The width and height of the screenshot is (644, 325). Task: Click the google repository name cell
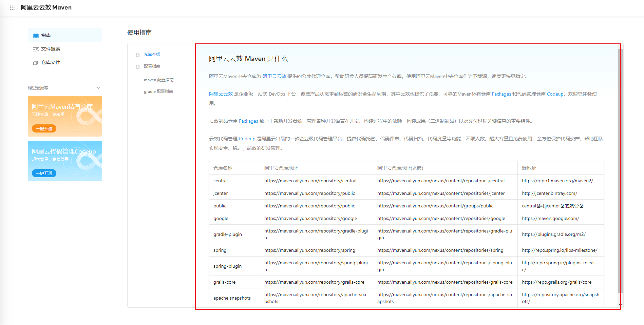[x=234, y=218]
